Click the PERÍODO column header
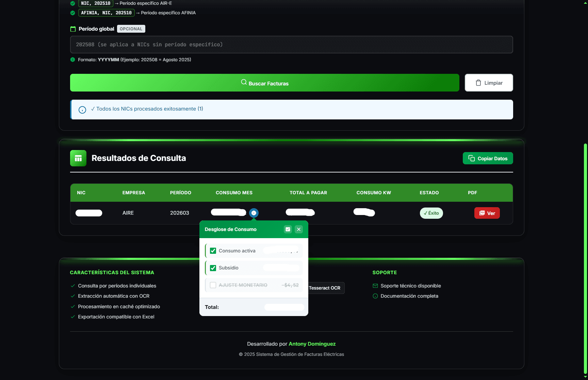The height and width of the screenshot is (380, 588). tap(181, 193)
